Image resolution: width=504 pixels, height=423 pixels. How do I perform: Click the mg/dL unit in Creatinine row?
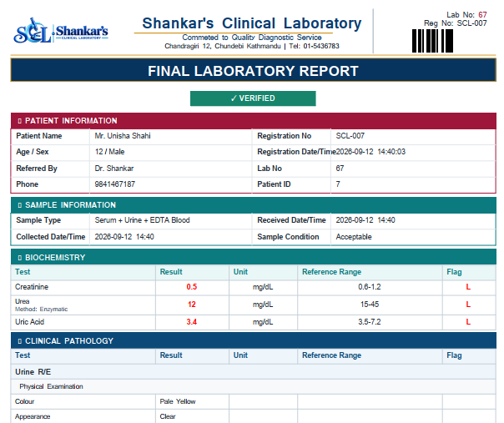[x=263, y=287]
